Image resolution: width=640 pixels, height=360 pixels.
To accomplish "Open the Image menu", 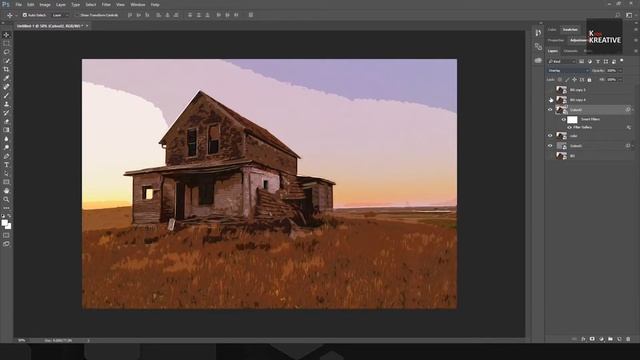I will 45,4.
